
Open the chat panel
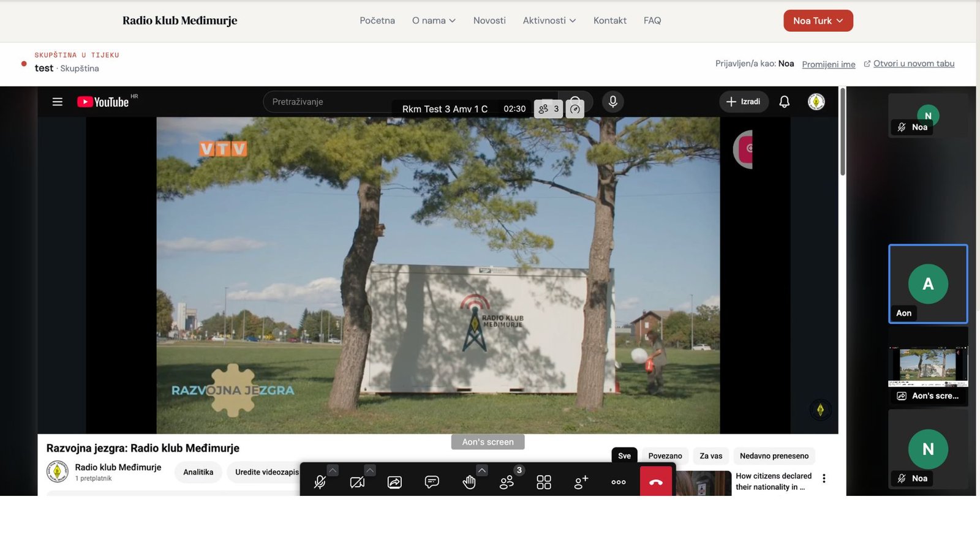[x=432, y=482]
